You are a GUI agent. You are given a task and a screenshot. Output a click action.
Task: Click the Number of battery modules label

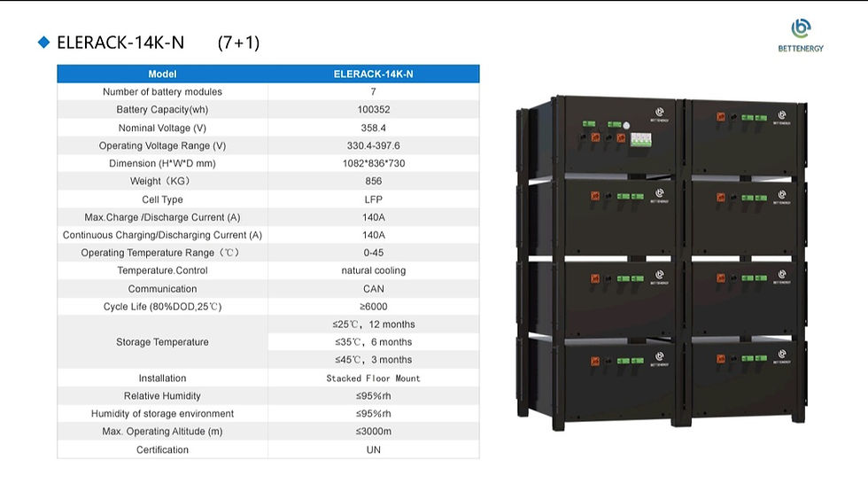(162, 92)
